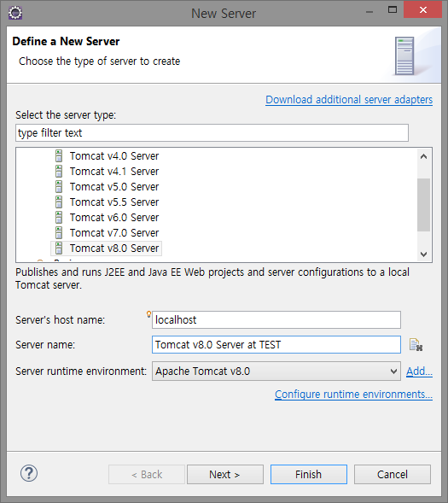Click the < Back button
Screen dimensions: 448x503
click(x=147, y=475)
